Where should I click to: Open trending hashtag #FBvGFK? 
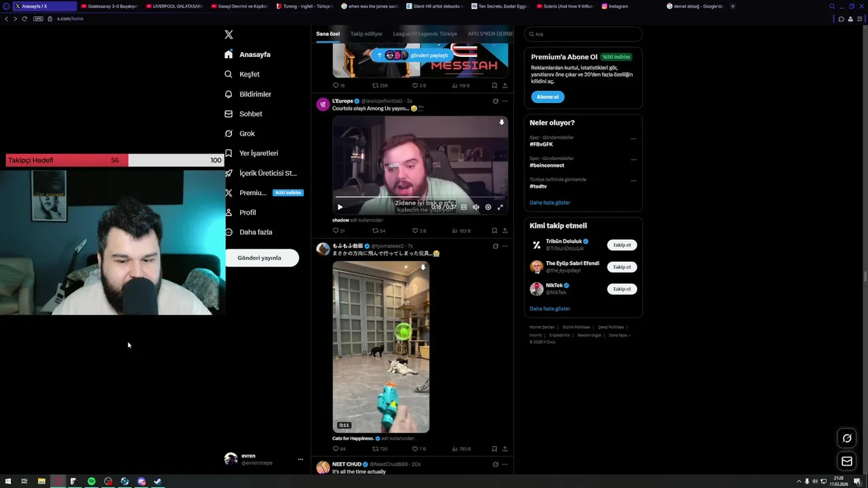pos(541,144)
